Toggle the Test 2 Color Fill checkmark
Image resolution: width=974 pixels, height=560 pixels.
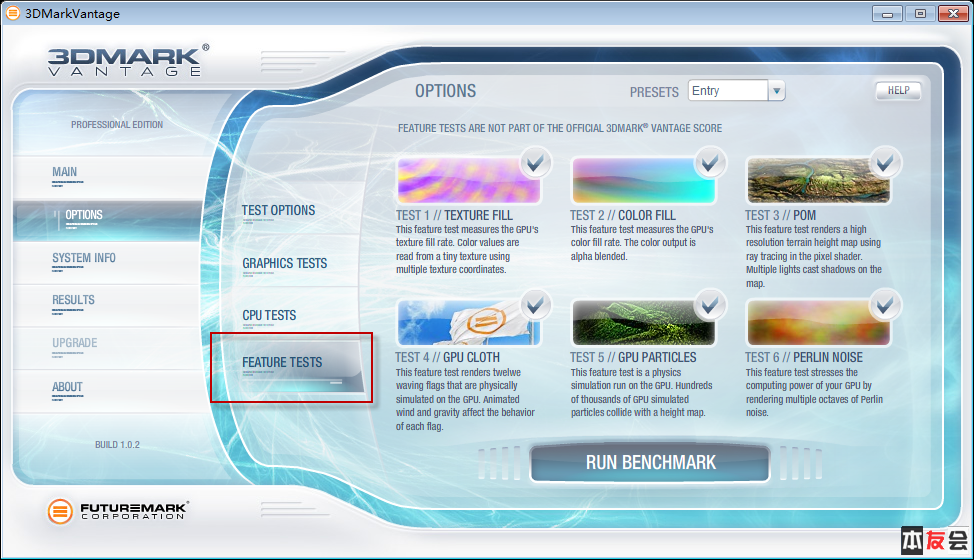click(710, 163)
